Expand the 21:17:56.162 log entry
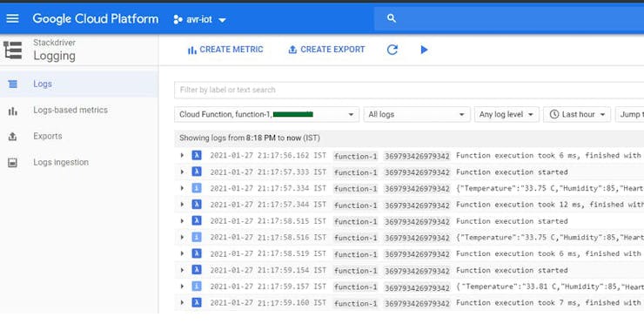The height and width of the screenshot is (324, 644). (x=182, y=155)
